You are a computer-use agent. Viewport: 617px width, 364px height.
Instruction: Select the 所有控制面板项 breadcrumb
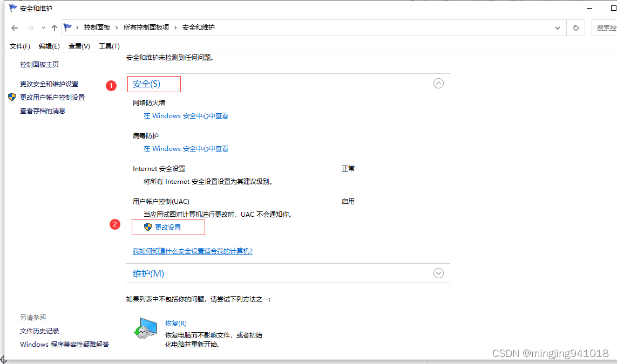[146, 27]
